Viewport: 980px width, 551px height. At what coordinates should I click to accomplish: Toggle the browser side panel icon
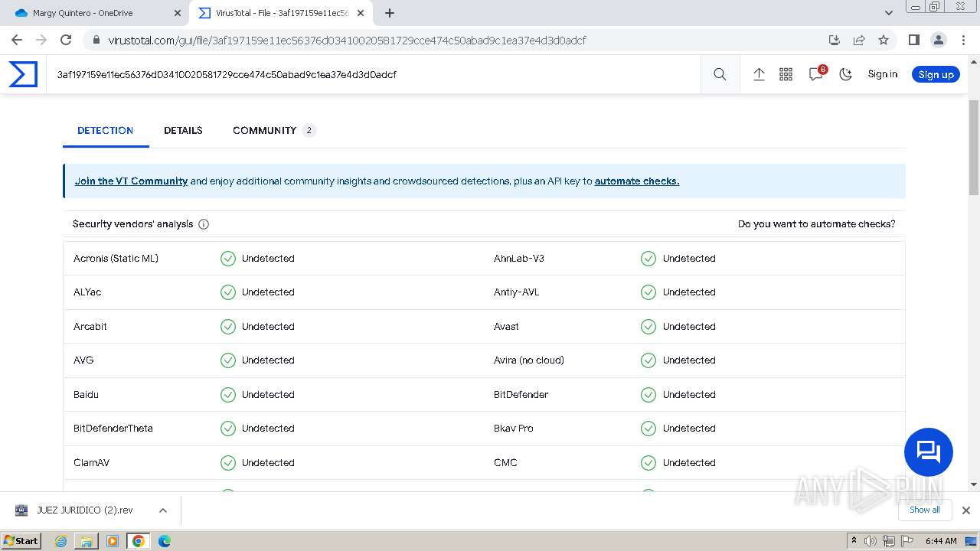tap(913, 40)
